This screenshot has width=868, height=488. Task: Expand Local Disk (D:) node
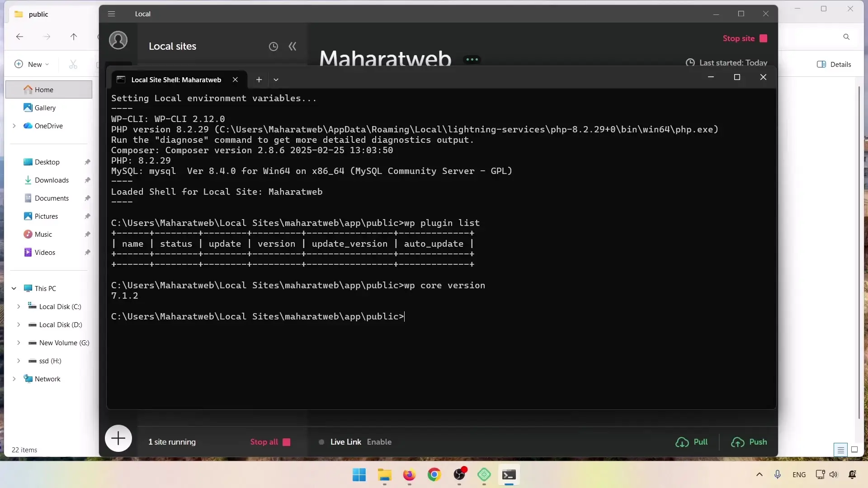click(x=19, y=324)
